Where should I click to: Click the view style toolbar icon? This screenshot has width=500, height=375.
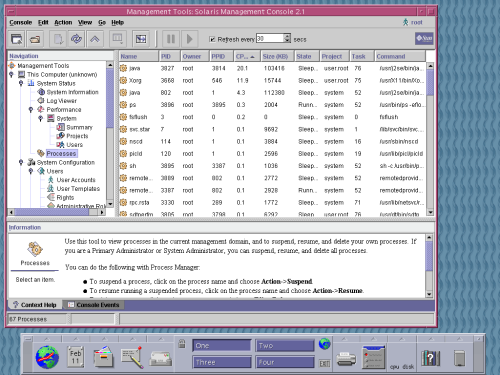click(x=118, y=39)
